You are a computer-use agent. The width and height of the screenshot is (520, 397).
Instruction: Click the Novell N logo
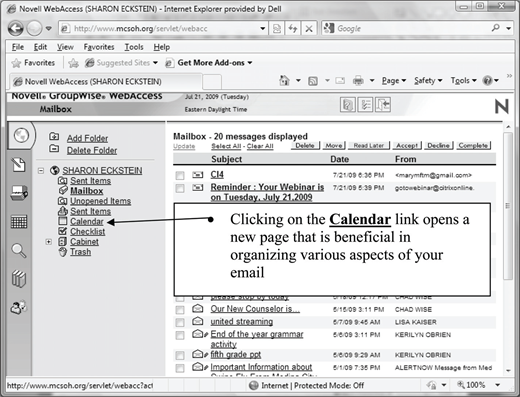click(x=501, y=107)
